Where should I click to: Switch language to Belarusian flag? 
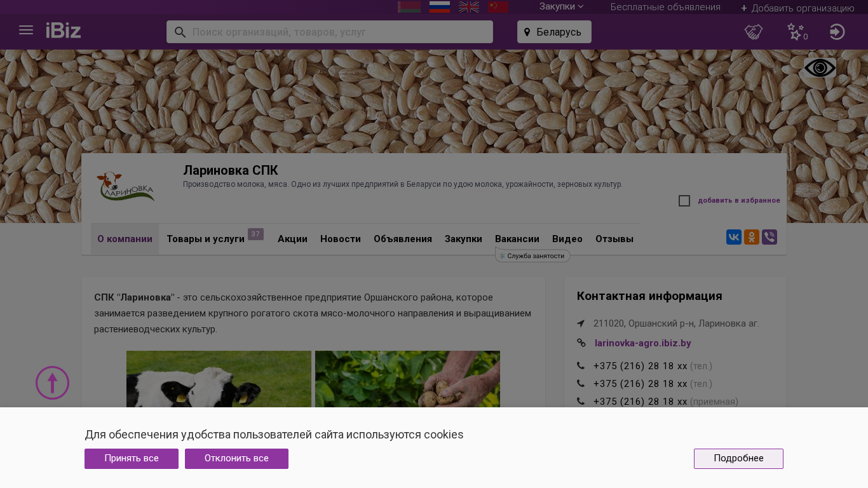[409, 7]
